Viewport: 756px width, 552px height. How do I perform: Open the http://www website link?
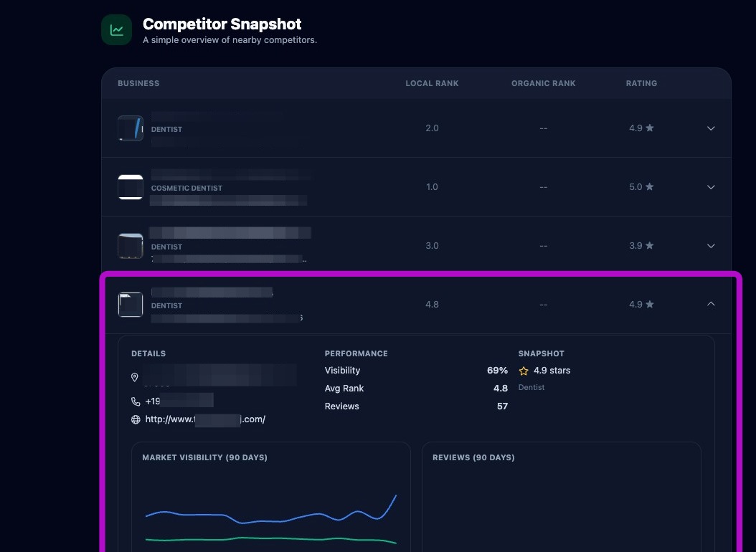pyautogui.click(x=205, y=419)
